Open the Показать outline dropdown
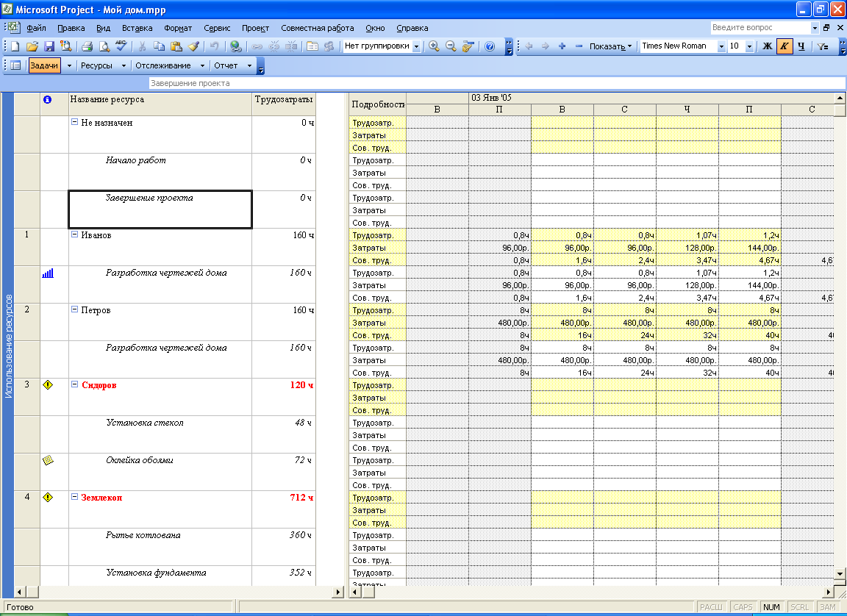Screen dimensions: 847x616 click(610, 46)
